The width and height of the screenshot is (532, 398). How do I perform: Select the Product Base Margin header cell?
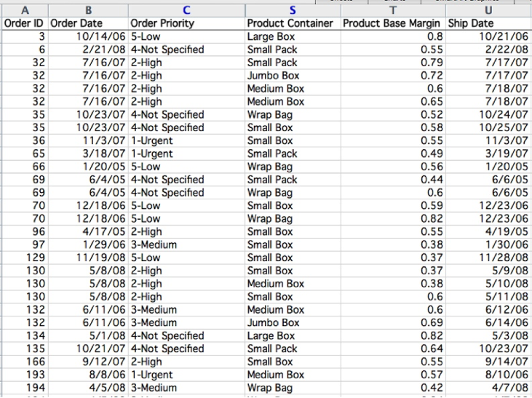tap(392, 23)
